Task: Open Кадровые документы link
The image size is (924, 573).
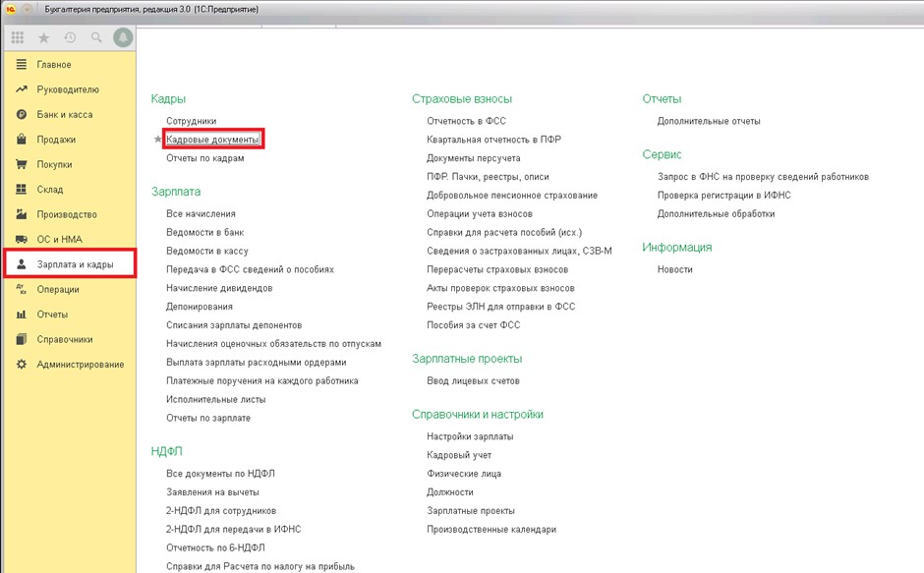Action: [x=212, y=141]
